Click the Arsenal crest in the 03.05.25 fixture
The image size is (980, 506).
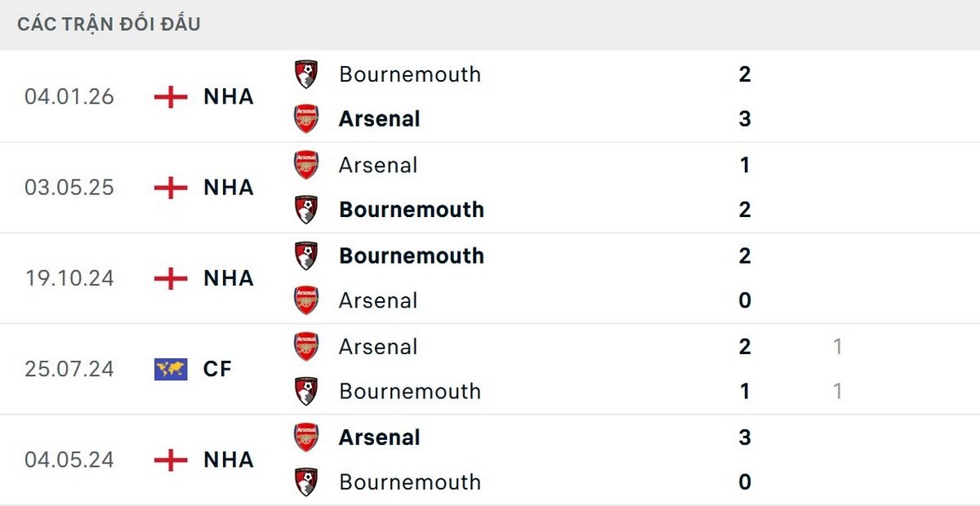pos(306,163)
